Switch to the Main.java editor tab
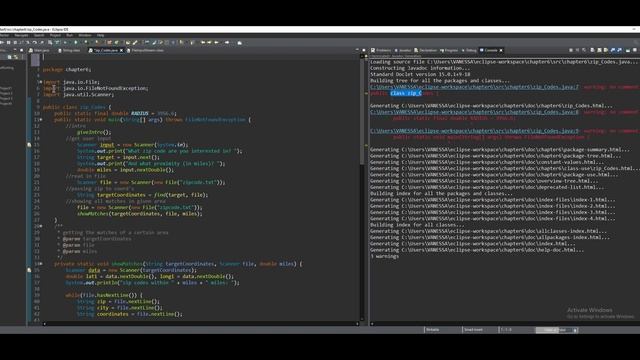This screenshot has width=640, height=360. click(40, 50)
